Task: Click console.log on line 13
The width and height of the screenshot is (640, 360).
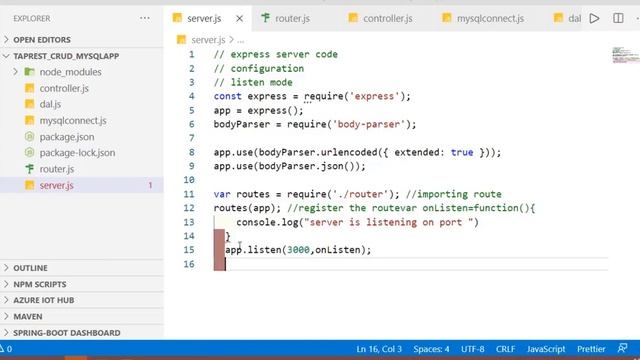Action: (x=267, y=222)
